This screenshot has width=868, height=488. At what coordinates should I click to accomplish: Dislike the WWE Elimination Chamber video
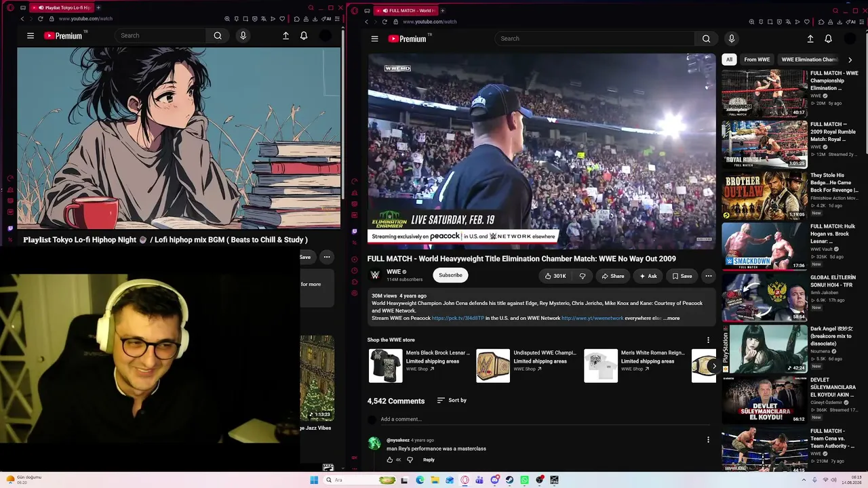point(583,276)
